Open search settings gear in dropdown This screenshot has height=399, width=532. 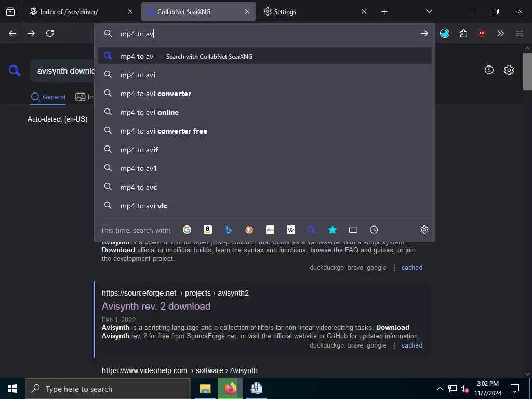(x=424, y=230)
